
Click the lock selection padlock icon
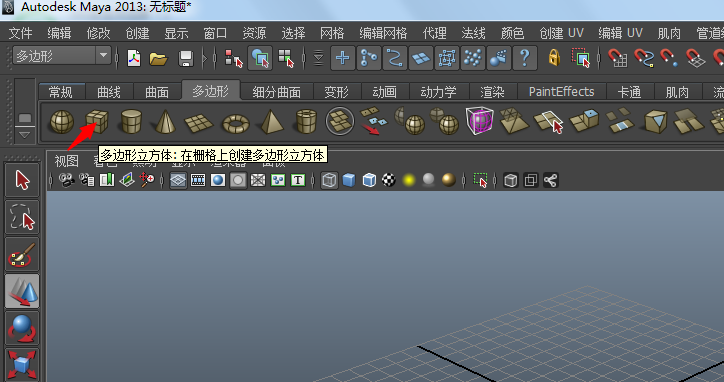[x=554, y=58]
